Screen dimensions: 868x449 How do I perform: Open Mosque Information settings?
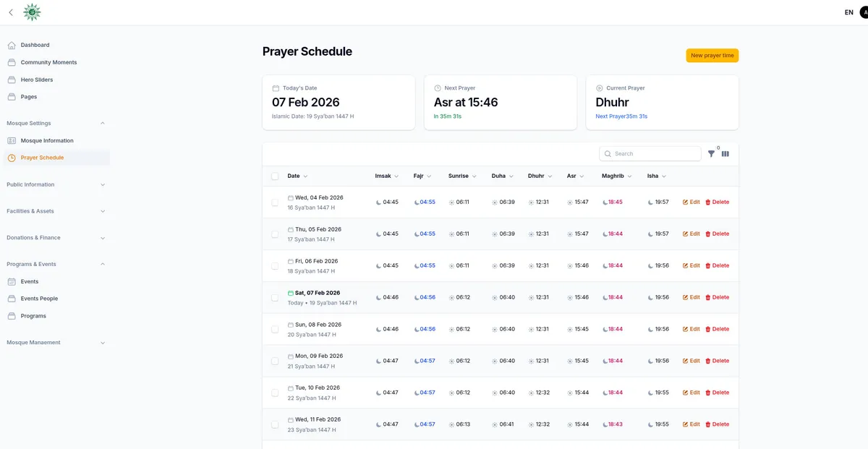[x=47, y=140]
